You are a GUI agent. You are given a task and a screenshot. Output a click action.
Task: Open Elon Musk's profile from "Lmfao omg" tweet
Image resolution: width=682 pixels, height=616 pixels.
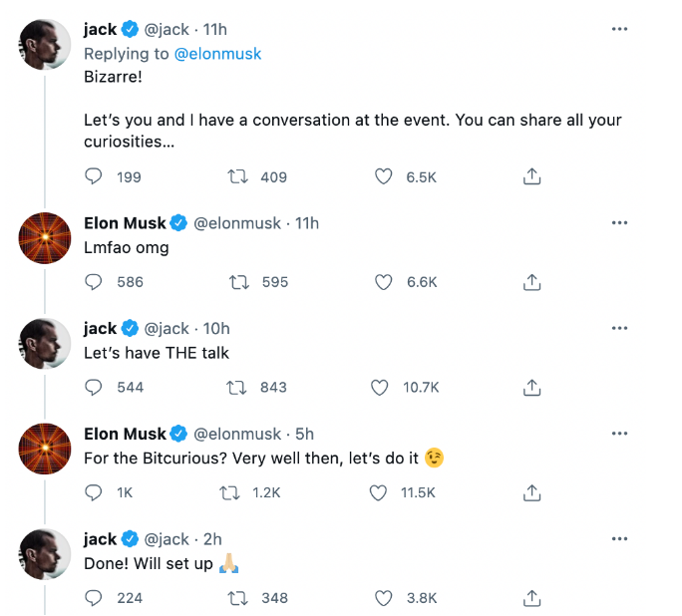tap(125, 223)
